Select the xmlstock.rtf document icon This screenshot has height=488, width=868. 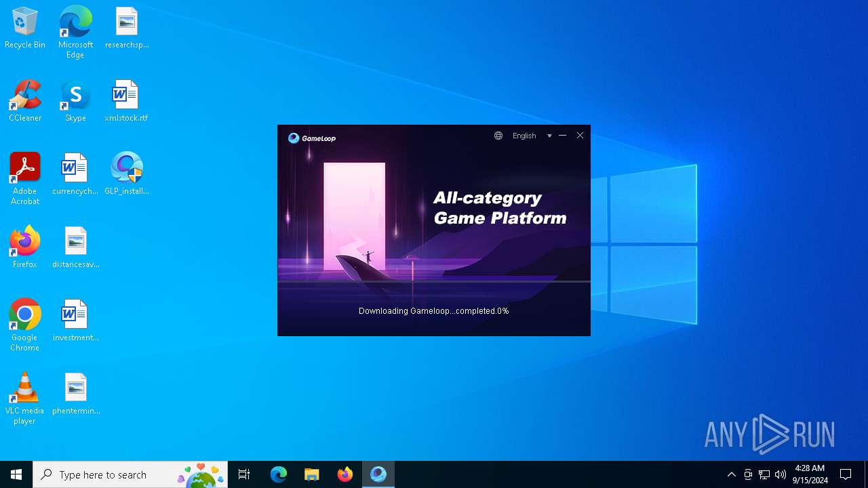(x=126, y=102)
